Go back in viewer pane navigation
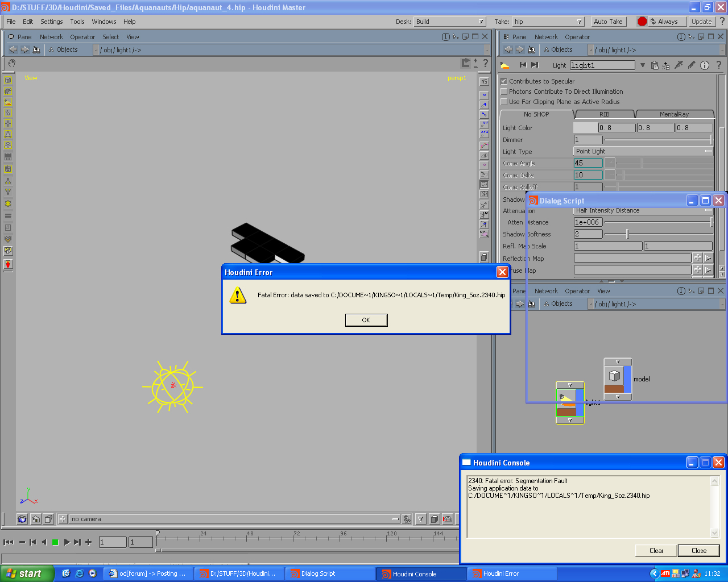The height and width of the screenshot is (582, 728). click(x=13, y=49)
